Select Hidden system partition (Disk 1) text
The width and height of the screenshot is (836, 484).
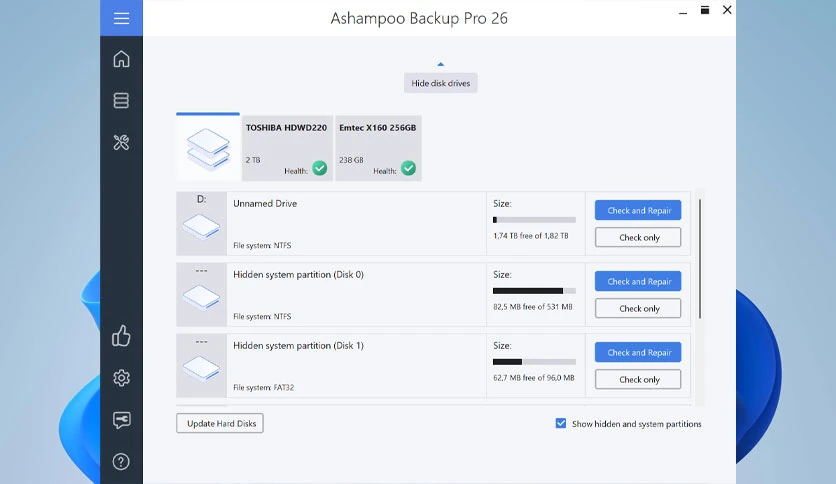[x=298, y=345]
